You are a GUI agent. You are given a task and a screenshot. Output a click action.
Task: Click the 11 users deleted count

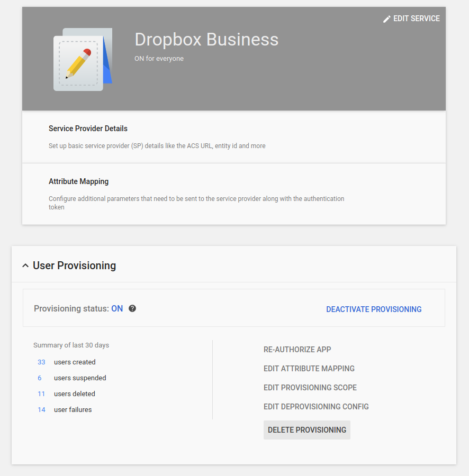(41, 393)
